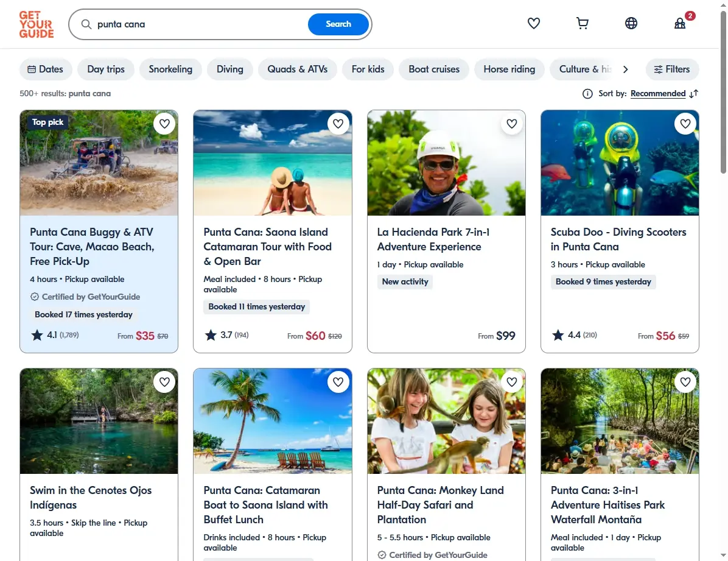Open the cenote lagoon thumbnail
Image resolution: width=728 pixels, height=561 pixels.
point(99,421)
